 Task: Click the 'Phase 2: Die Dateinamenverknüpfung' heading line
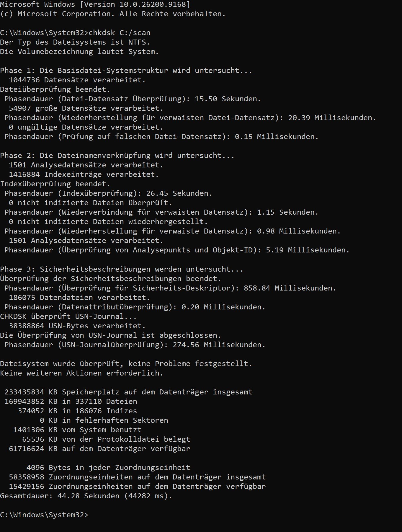(117, 156)
